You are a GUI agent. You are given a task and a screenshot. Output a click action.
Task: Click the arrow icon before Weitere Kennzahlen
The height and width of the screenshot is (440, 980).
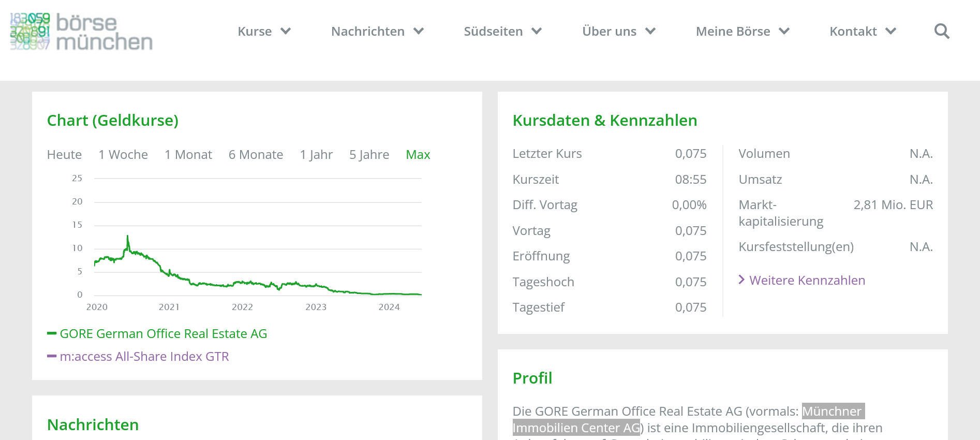[x=741, y=280]
